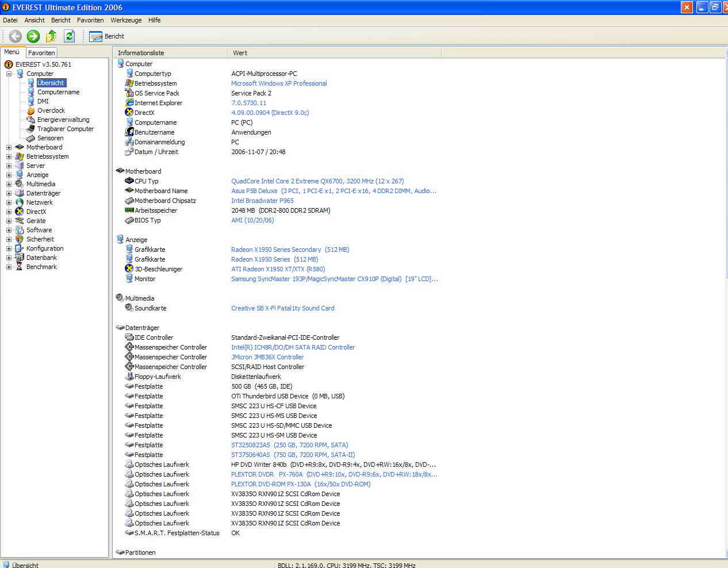Click the Floppy-Laufwerk icon

click(x=129, y=377)
